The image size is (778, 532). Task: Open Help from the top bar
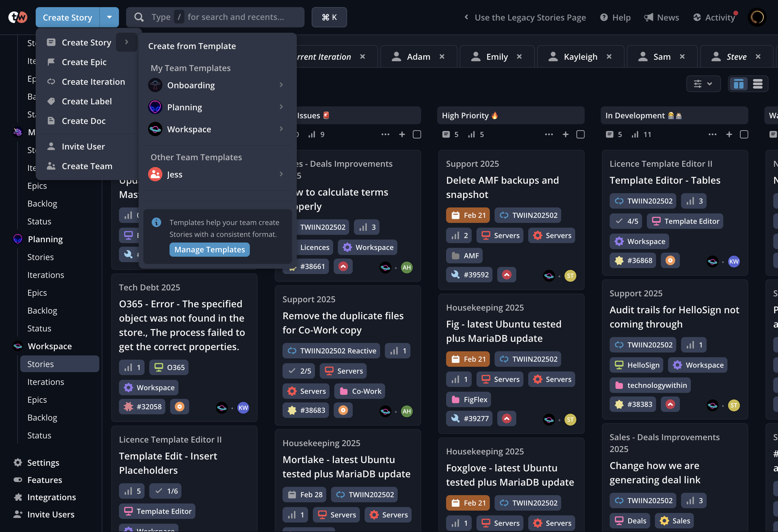pyautogui.click(x=615, y=18)
